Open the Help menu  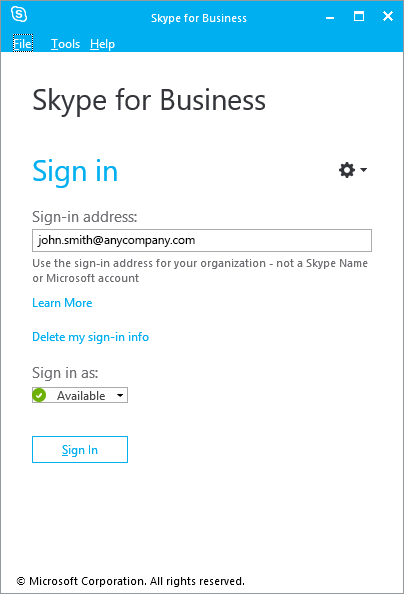click(x=102, y=44)
